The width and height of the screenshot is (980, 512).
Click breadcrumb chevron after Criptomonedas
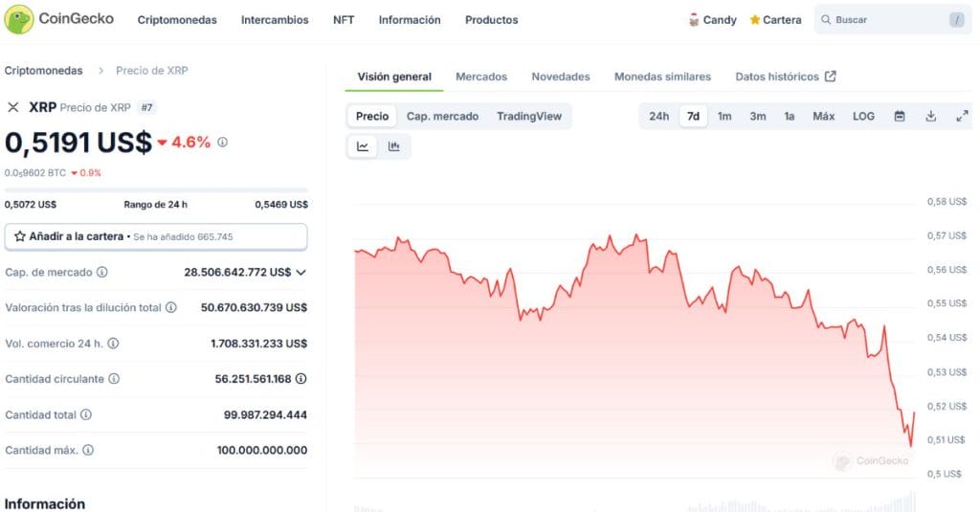(100, 71)
